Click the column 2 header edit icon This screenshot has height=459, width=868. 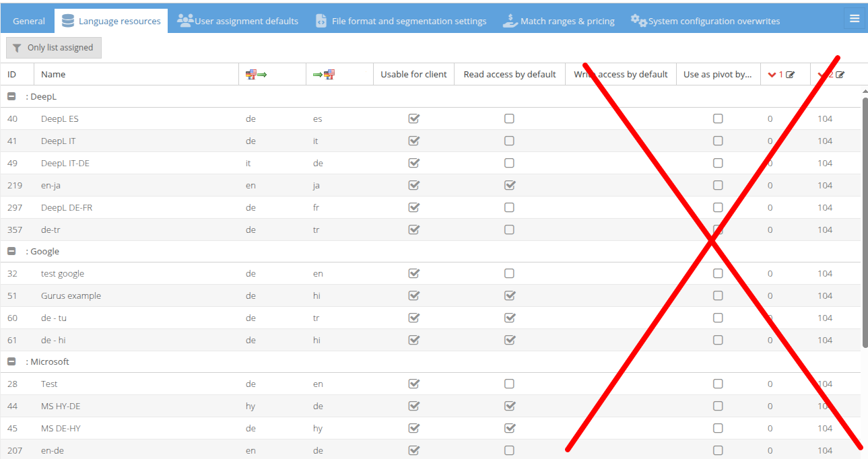(x=840, y=75)
